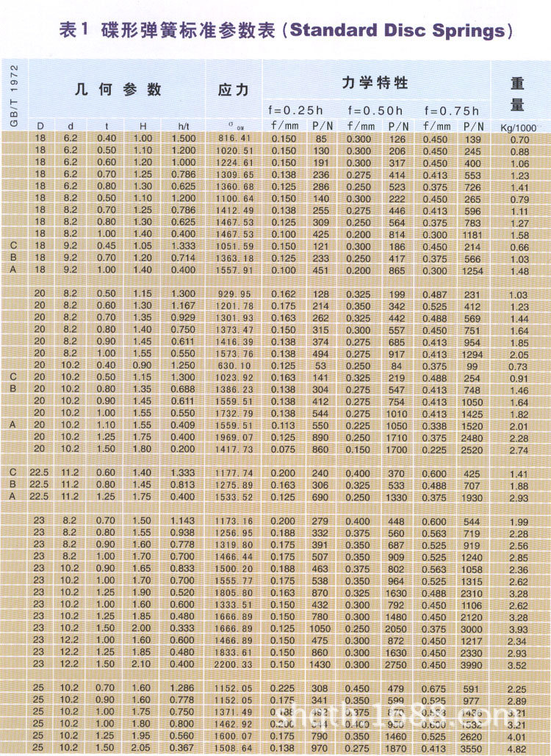Click the stress value '1173. 16'
Screen dimensions: 551x756
point(234,521)
